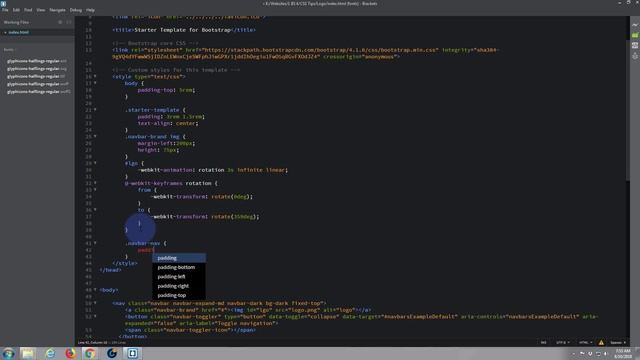640x360 pixels.
Task: Open the volume icon in system tray
Action: point(605,354)
